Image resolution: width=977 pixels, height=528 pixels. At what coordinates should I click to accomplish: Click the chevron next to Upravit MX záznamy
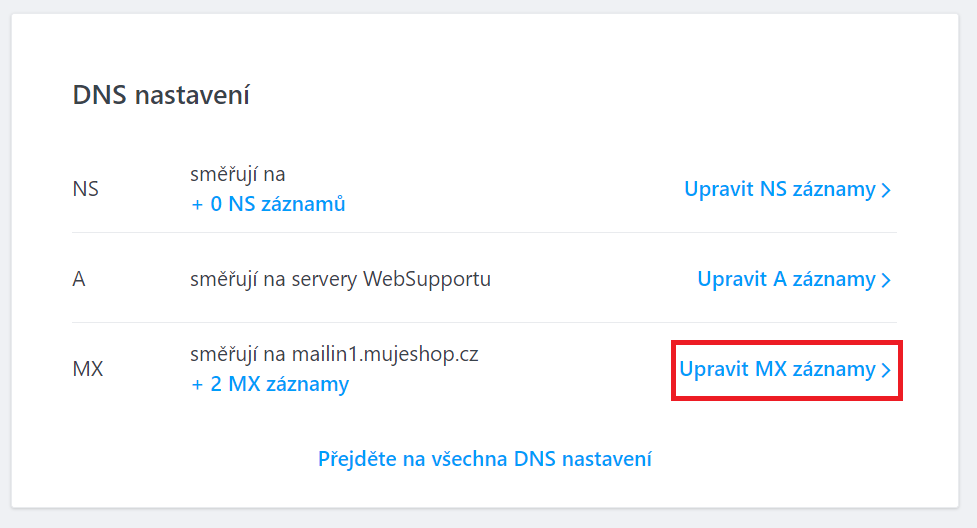[886, 370]
